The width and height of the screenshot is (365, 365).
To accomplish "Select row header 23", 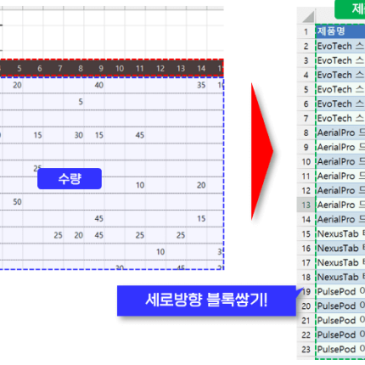I will pos(306,349).
